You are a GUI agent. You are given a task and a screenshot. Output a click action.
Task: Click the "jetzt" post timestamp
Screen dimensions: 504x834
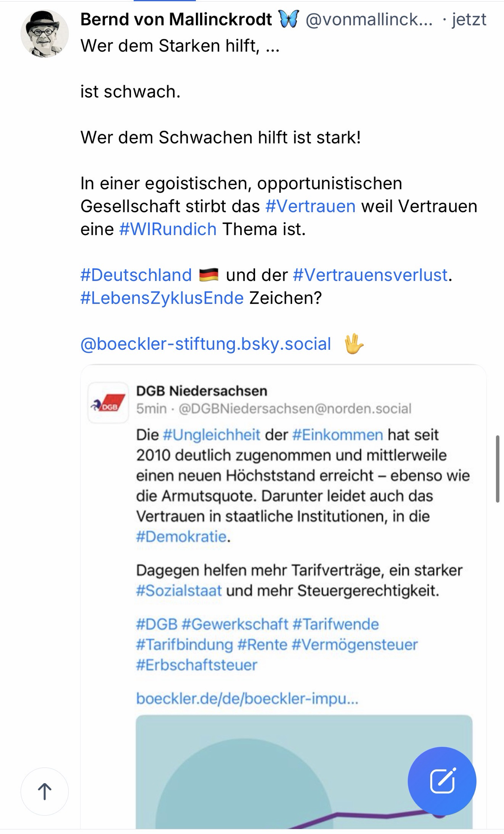pos(469,19)
